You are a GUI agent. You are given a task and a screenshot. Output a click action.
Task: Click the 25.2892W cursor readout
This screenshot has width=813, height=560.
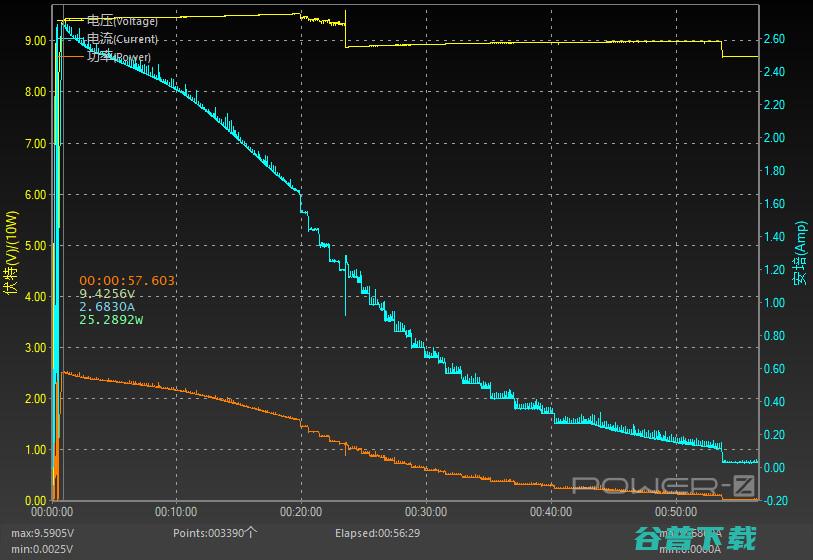(111, 320)
